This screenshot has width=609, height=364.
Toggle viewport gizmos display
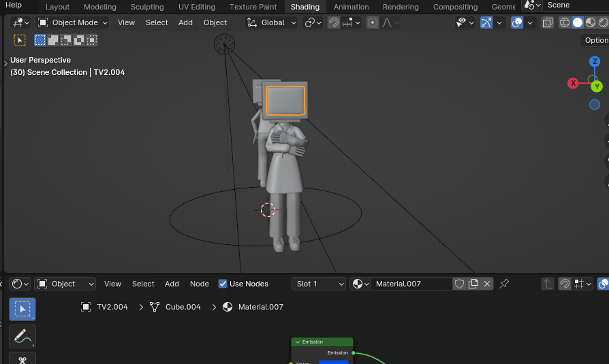point(486,22)
